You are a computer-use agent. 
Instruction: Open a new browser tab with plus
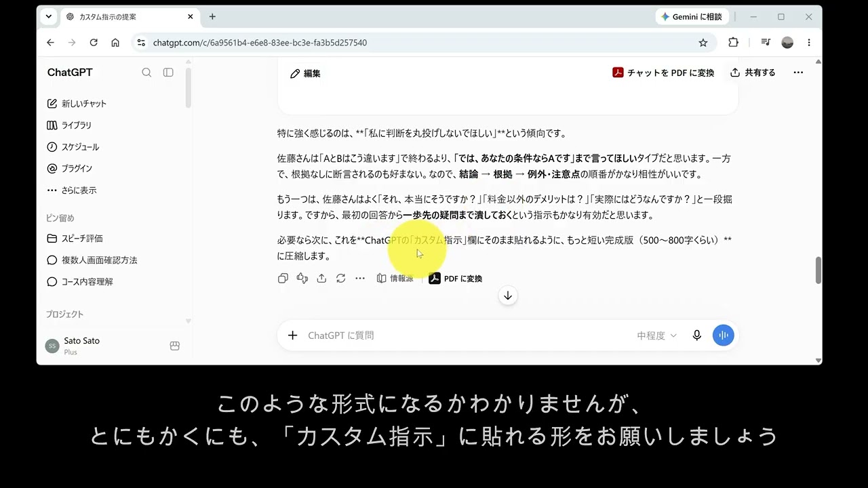point(212,17)
